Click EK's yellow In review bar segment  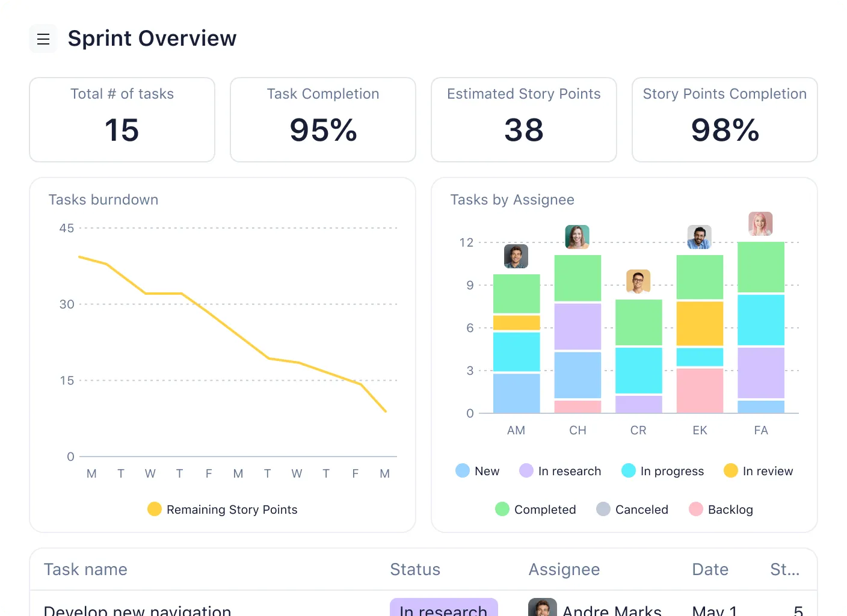pyautogui.click(x=700, y=324)
